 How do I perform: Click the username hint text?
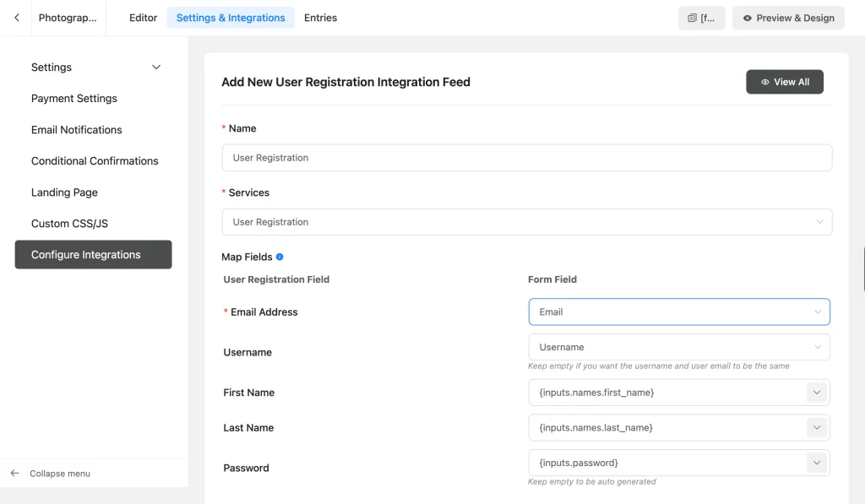coord(659,366)
